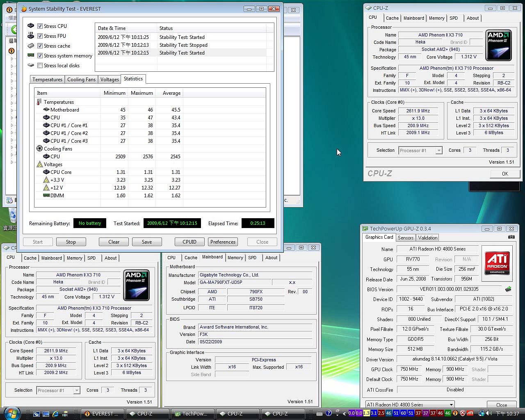
Task: Uncheck the Stress system memory checkbox
Action: 40,55
